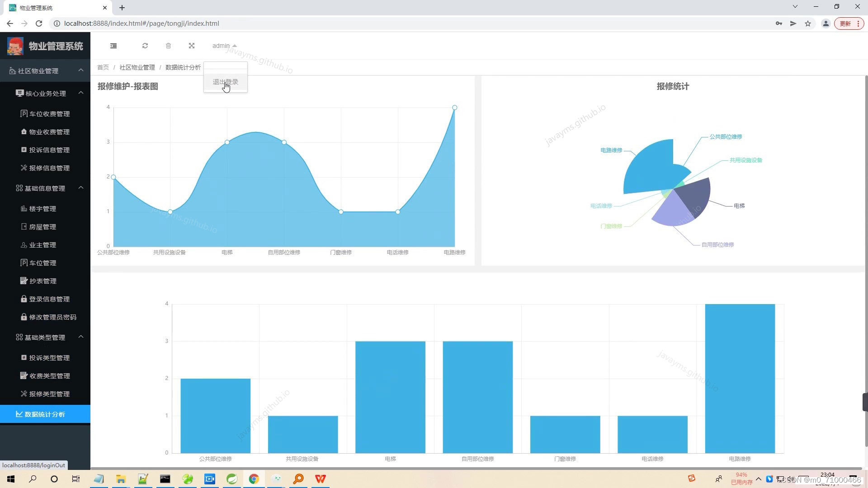Click the sidebar collapse menu icon
The image size is (868, 488).
[113, 46]
